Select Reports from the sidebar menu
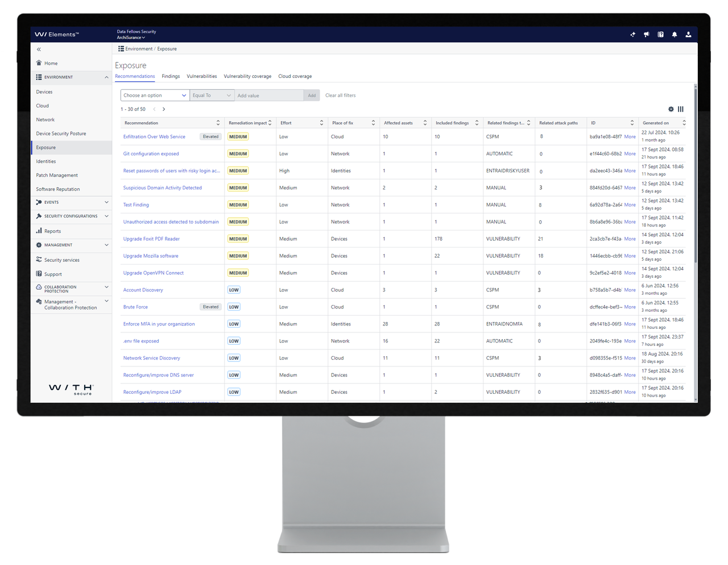 52,230
